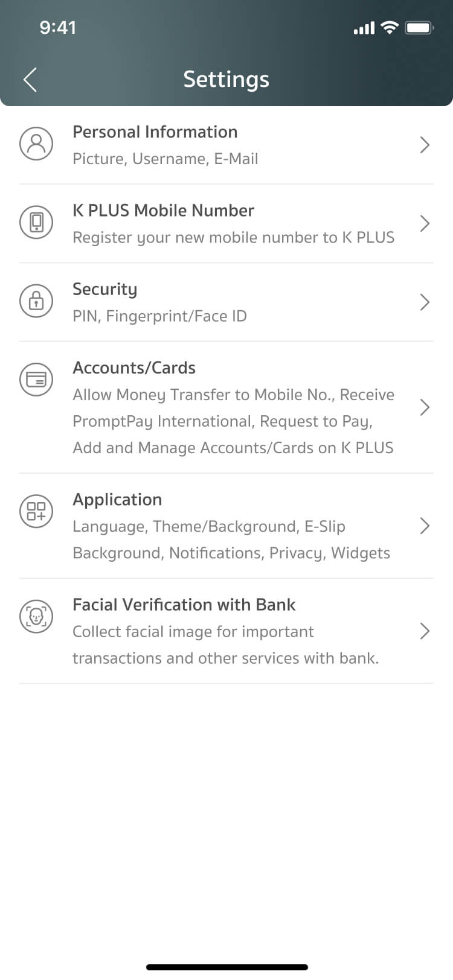Open Application via right chevron
Screen dimensions: 453x980
point(425,526)
